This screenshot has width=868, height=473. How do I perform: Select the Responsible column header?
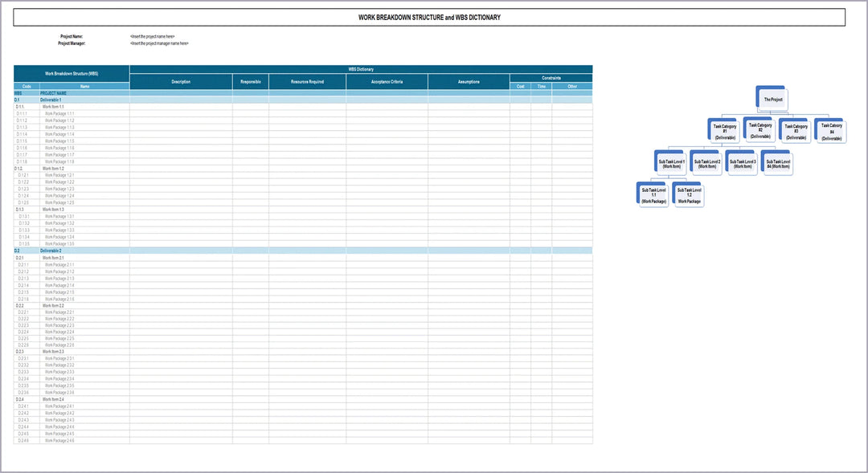[251, 82]
